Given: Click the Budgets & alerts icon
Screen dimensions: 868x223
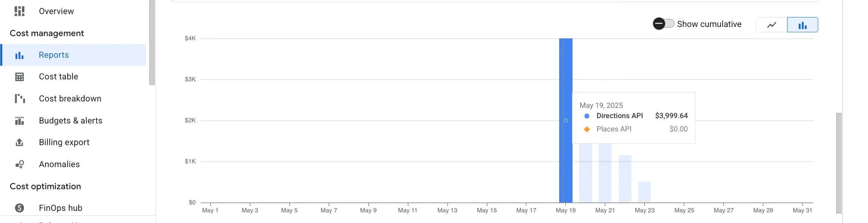Looking at the screenshot, I should pos(19,121).
